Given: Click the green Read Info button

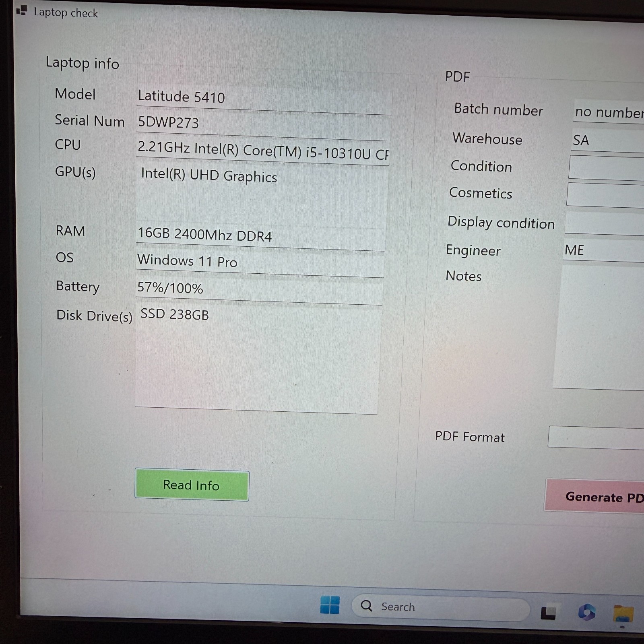Looking at the screenshot, I should point(192,485).
